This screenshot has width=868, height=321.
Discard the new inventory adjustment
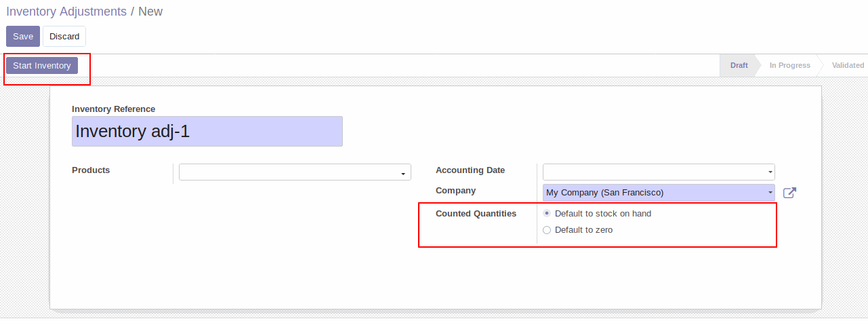64,36
